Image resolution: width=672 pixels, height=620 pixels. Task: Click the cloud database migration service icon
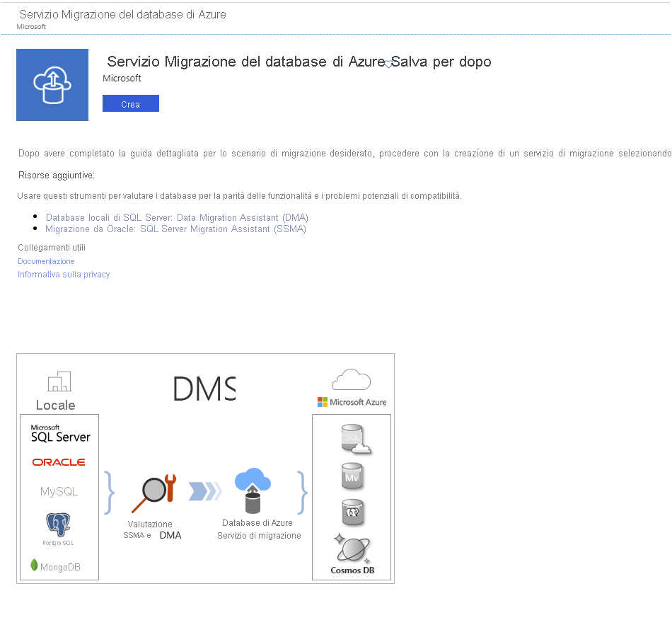(253, 490)
